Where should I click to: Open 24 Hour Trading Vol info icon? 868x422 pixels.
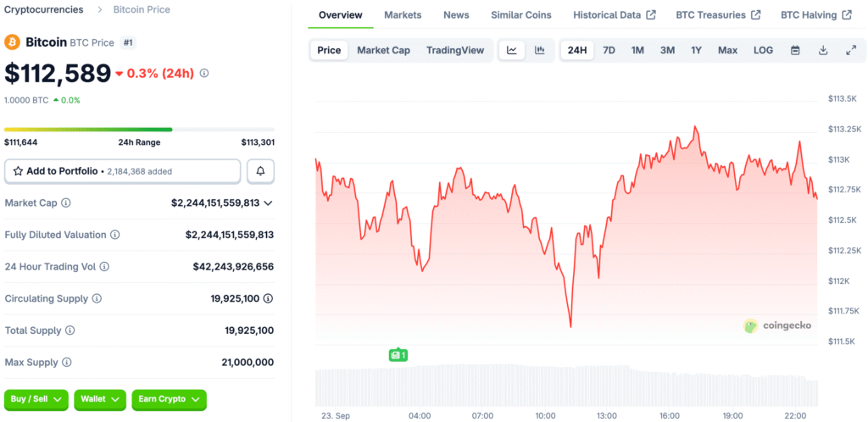pos(104,267)
